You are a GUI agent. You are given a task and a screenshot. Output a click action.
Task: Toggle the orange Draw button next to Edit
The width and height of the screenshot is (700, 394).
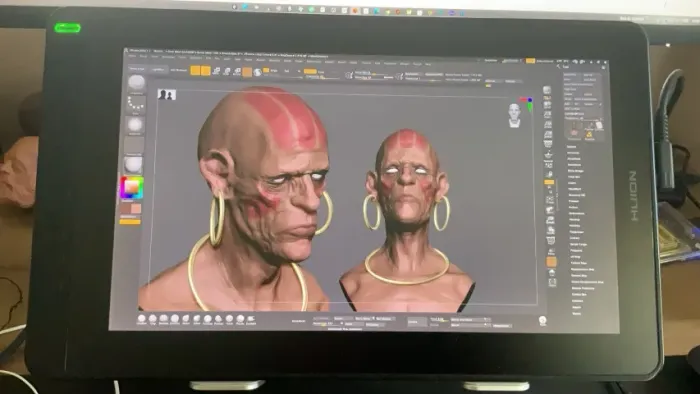(205, 71)
